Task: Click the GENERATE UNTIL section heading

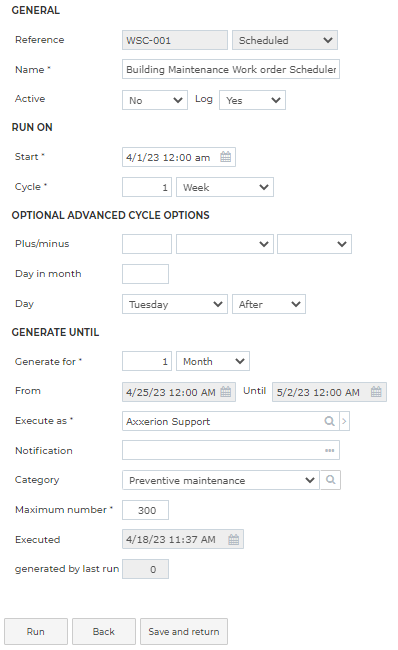Action: pos(55,332)
